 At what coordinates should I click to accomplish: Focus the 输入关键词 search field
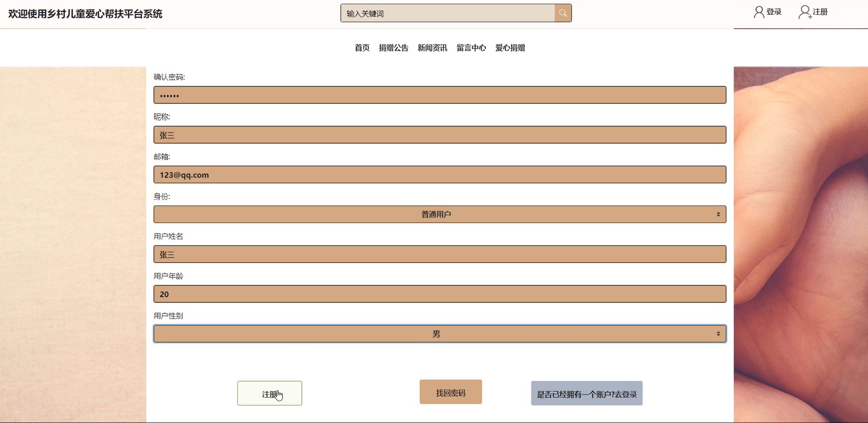click(447, 13)
